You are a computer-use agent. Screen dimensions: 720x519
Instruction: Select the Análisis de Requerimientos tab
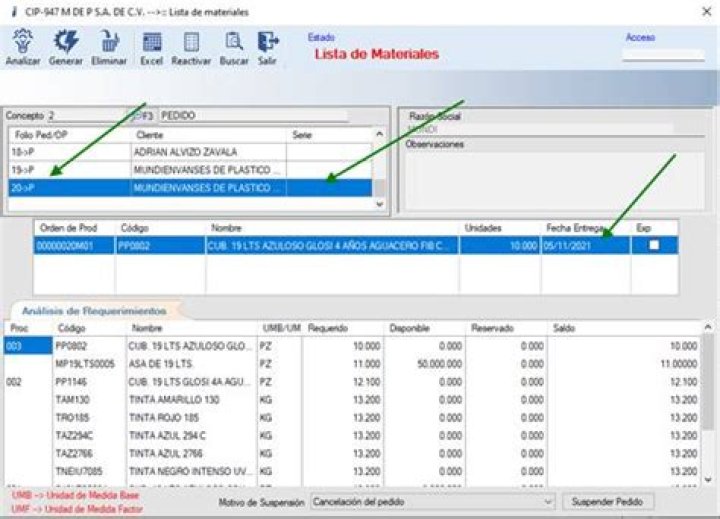(x=94, y=311)
